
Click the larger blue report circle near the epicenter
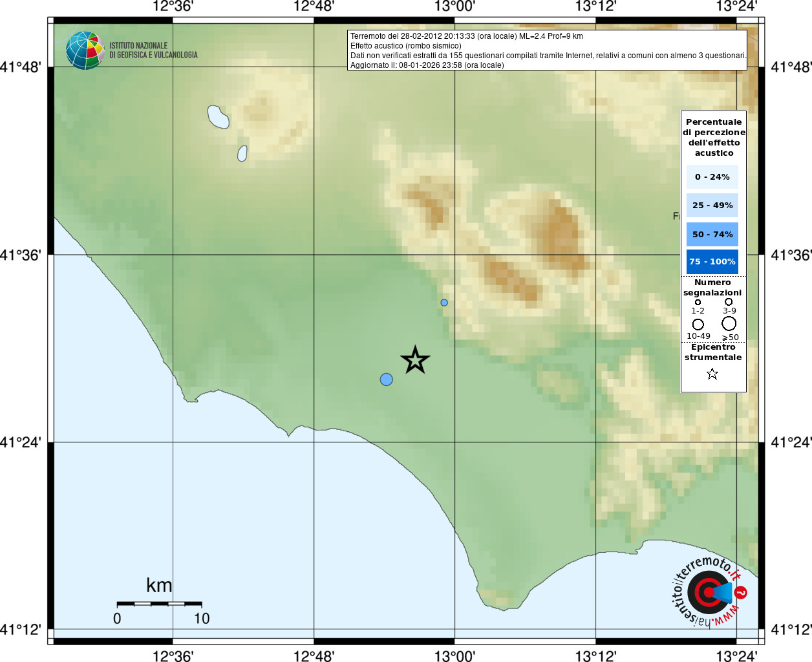point(387,379)
